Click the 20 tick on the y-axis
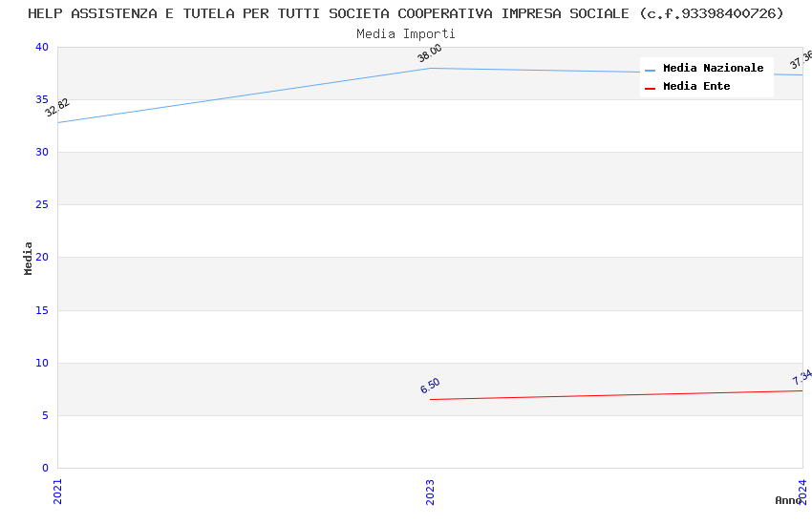This screenshot has width=812, height=525. pos(42,258)
